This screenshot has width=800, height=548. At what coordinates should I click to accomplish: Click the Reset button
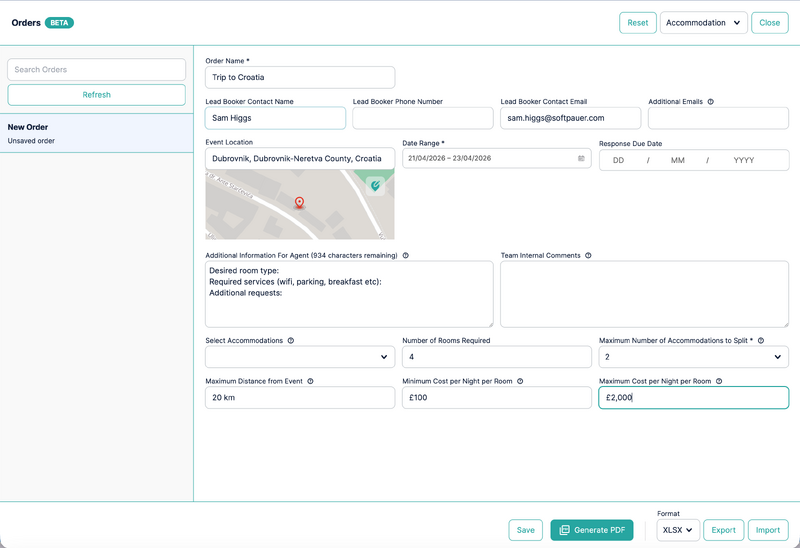tap(638, 22)
